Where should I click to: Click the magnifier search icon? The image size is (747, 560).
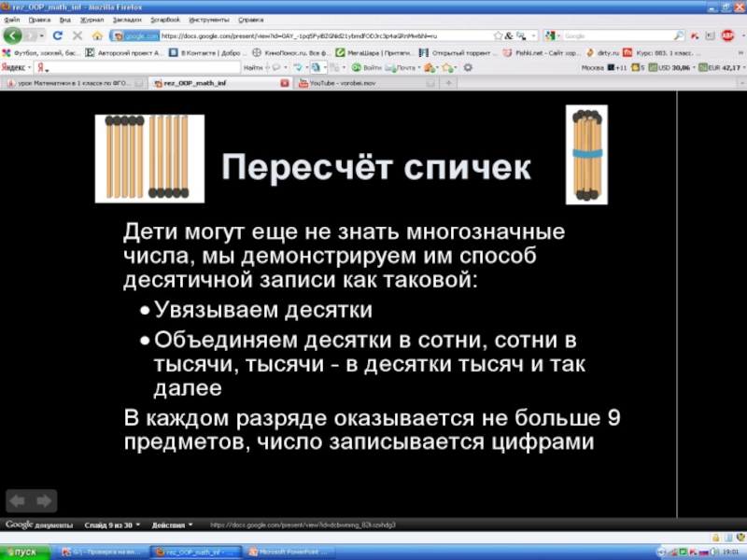[679, 35]
